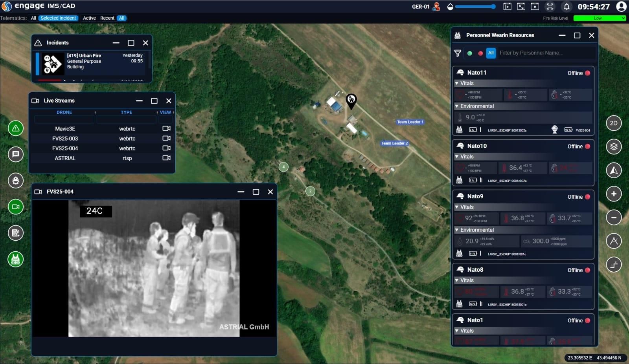Click the notifications bell icon

click(566, 7)
